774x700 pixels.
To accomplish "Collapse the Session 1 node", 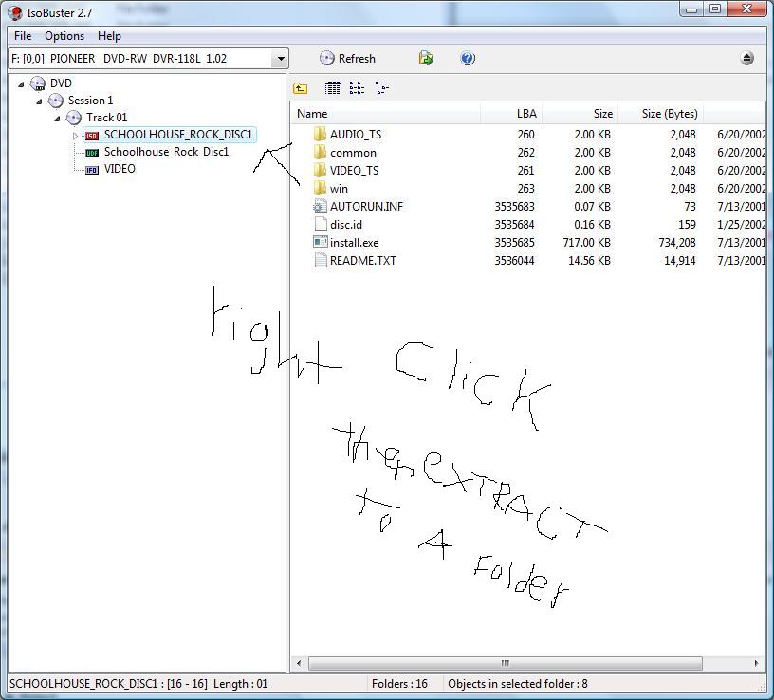I will (39, 101).
